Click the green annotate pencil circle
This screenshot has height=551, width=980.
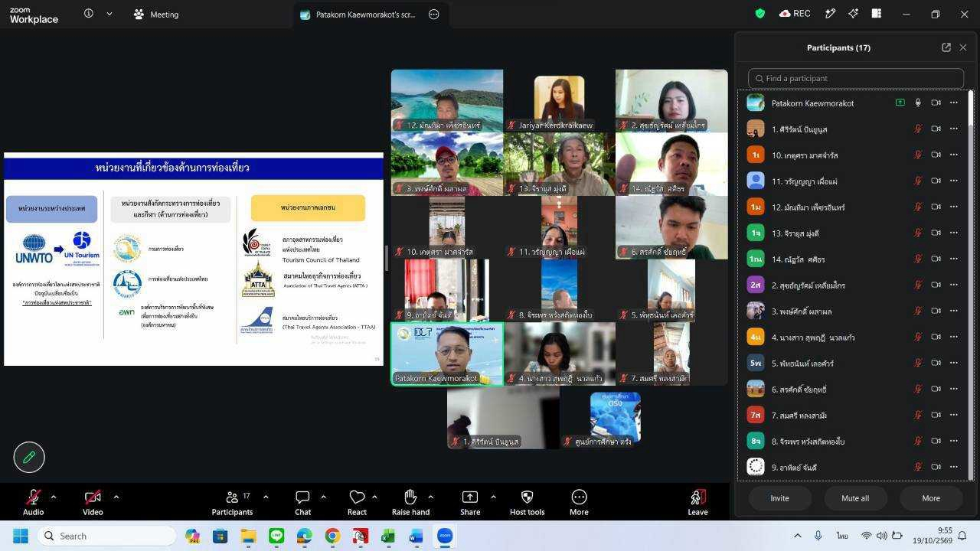(x=29, y=457)
